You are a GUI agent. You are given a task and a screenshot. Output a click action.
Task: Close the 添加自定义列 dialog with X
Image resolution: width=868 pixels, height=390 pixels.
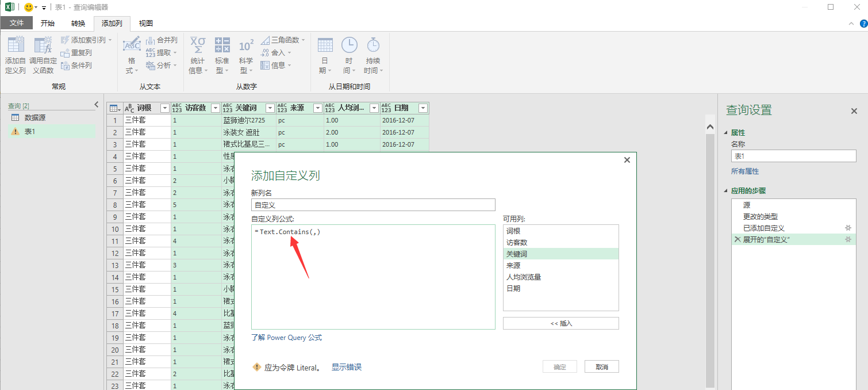627,160
